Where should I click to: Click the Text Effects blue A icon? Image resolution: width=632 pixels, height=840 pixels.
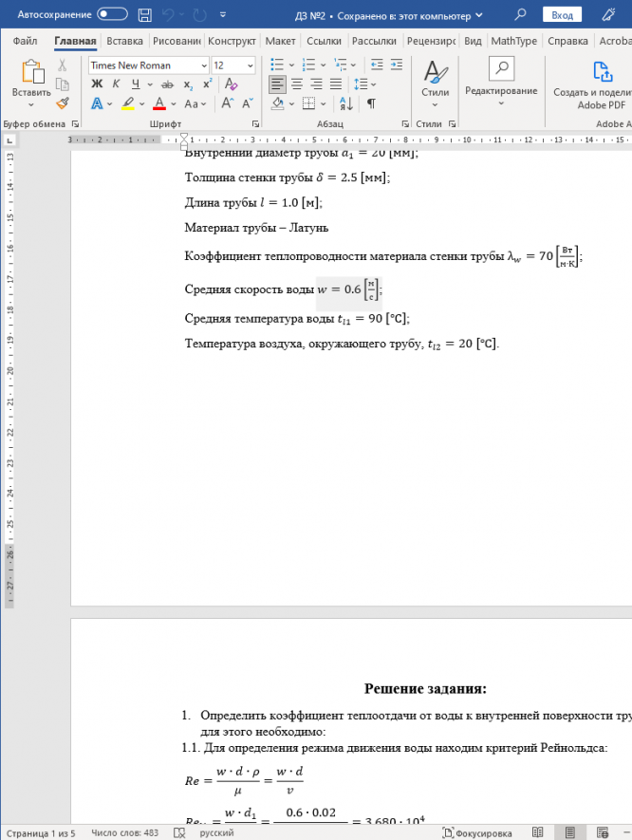point(97,103)
